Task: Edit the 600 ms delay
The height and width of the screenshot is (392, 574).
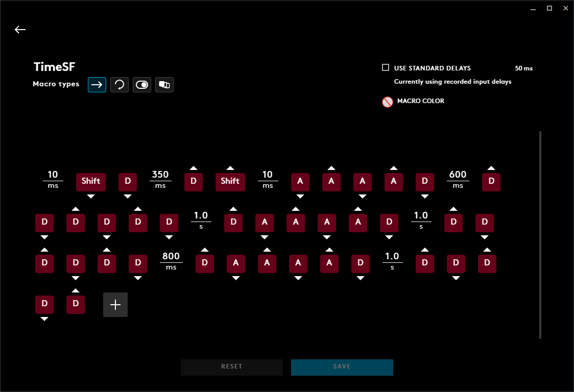Action: [458, 180]
